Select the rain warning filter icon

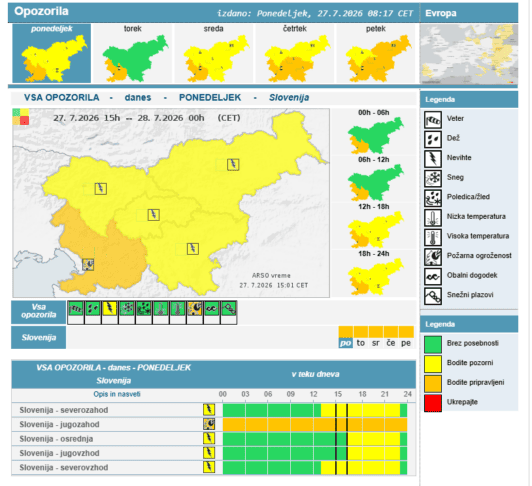click(93, 309)
